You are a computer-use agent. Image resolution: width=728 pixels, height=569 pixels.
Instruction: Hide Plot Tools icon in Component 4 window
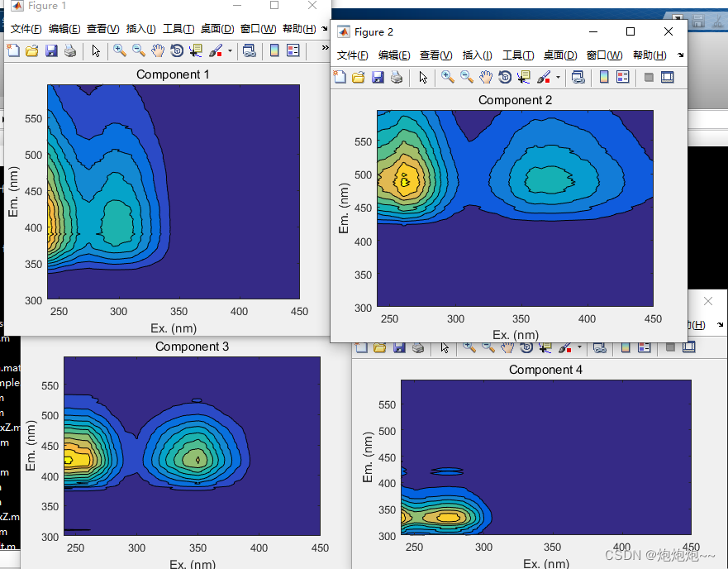pos(670,347)
